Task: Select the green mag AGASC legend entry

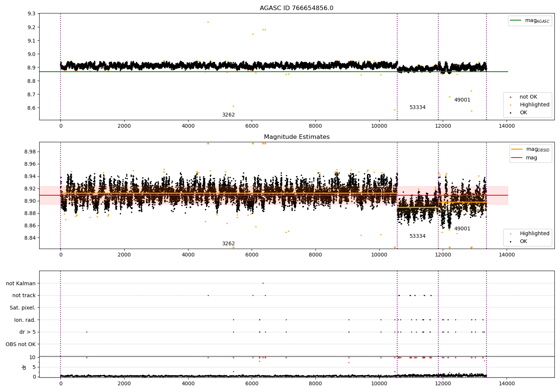Action: tap(530, 21)
